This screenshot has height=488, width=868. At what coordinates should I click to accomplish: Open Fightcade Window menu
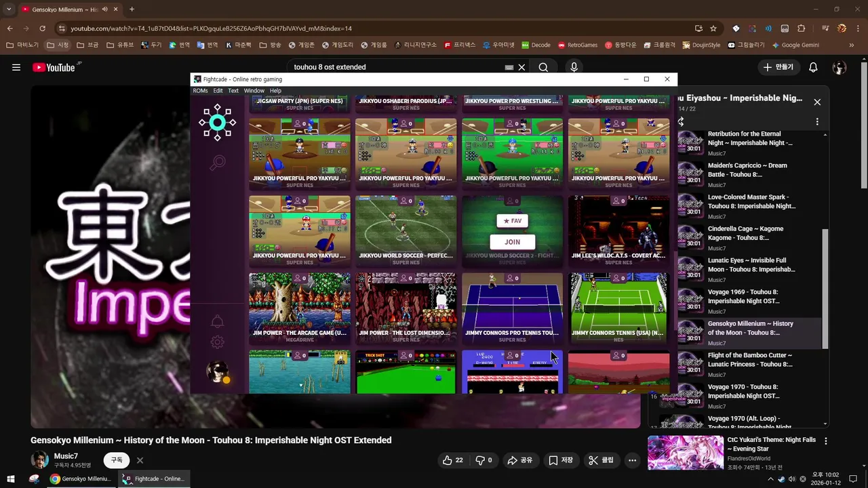click(x=254, y=90)
